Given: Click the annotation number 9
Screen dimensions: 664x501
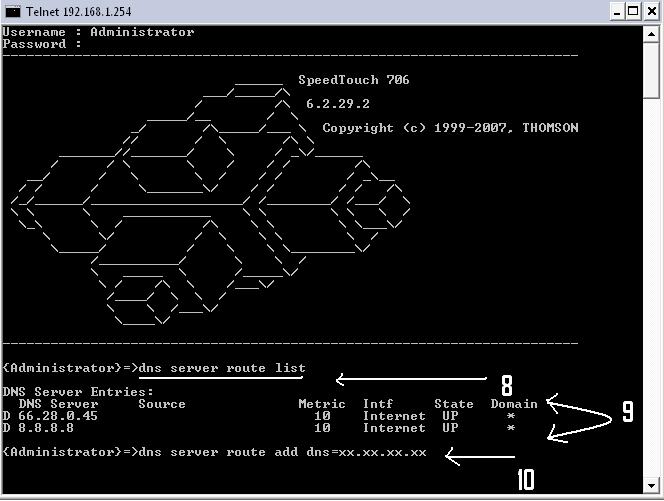Looking at the screenshot, I should pyautogui.click(x=627, y=412).
